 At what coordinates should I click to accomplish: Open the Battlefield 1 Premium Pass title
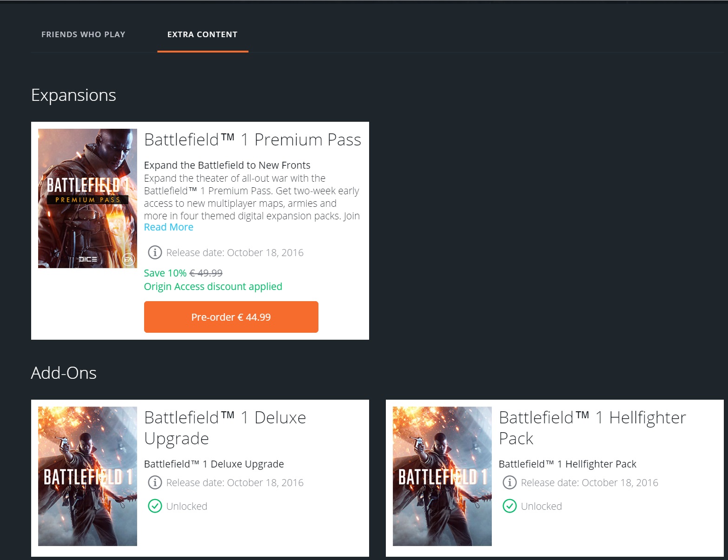coord(252,140)
